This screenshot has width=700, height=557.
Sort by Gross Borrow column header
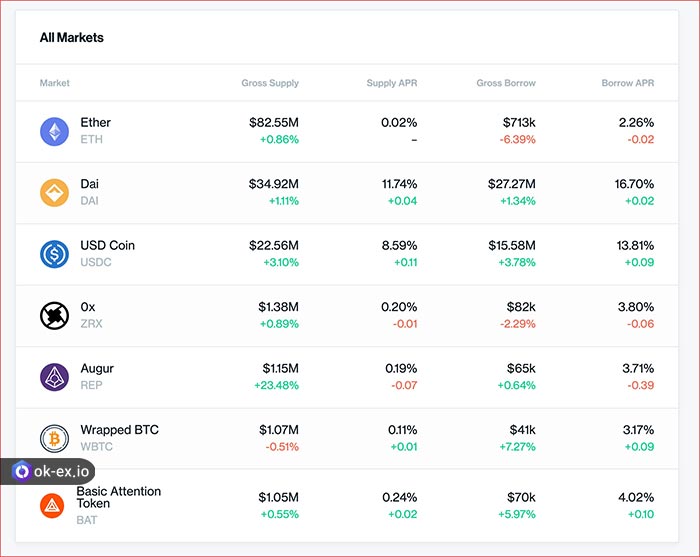(506, 83)
